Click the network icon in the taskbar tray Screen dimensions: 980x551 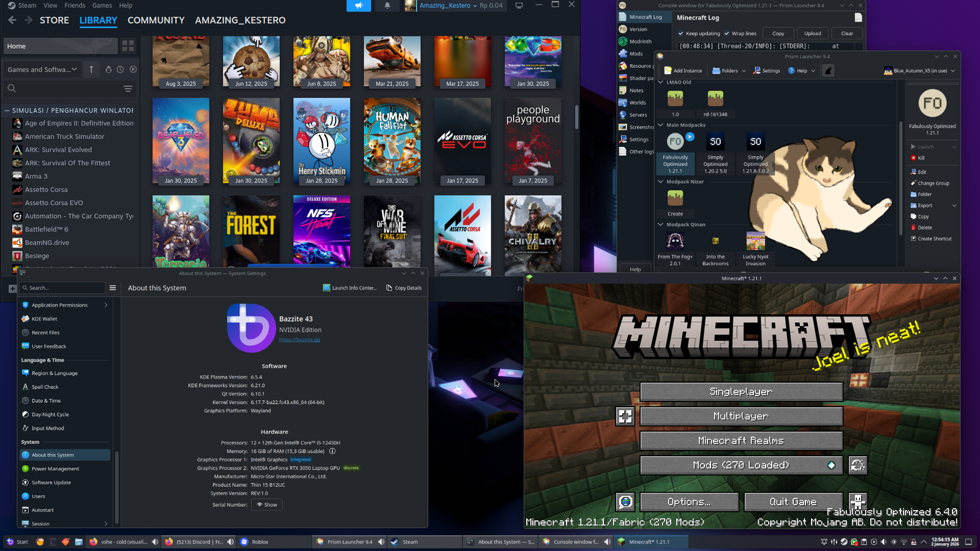tap(903, 542)
